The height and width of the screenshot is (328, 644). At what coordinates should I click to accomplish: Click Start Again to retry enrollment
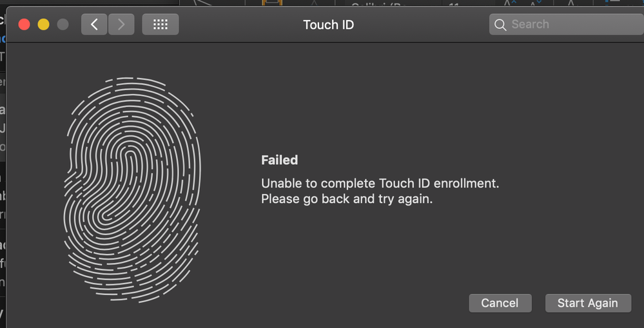click(x=588, y=303)
